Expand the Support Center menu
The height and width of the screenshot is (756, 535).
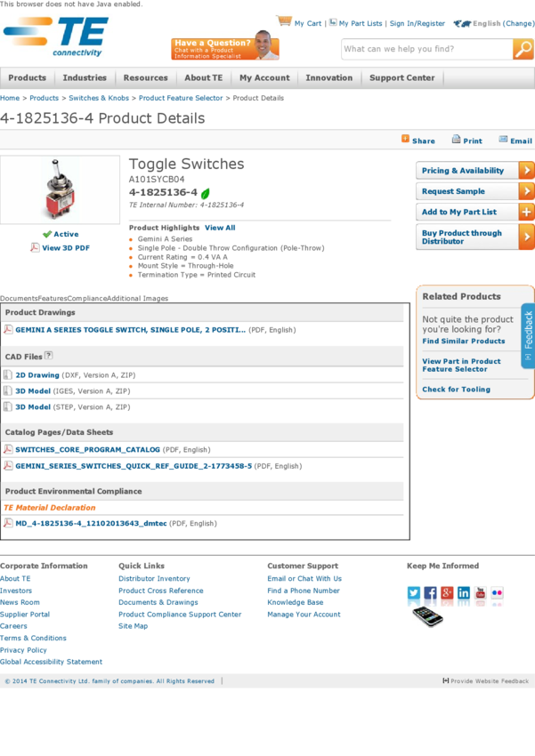pyautogui.click(x=402, y=78)
